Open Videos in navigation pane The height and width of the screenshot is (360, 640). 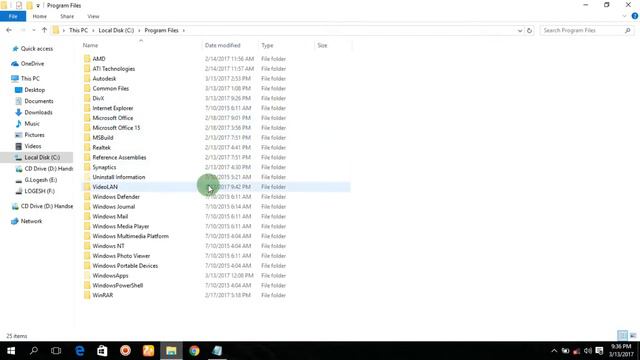33,146
